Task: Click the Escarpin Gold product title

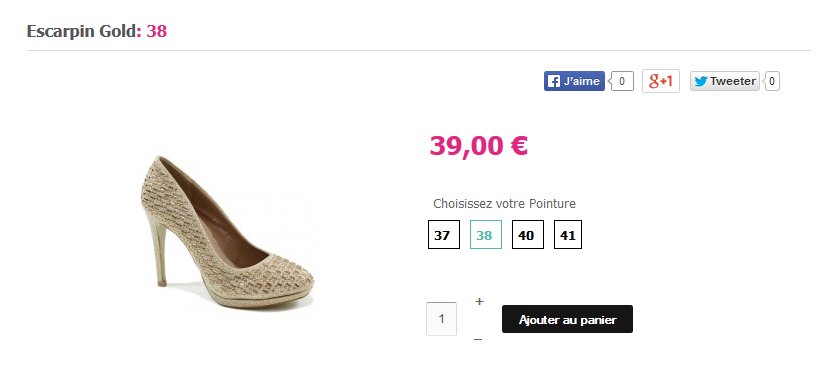Action: (x=84, y=32)
